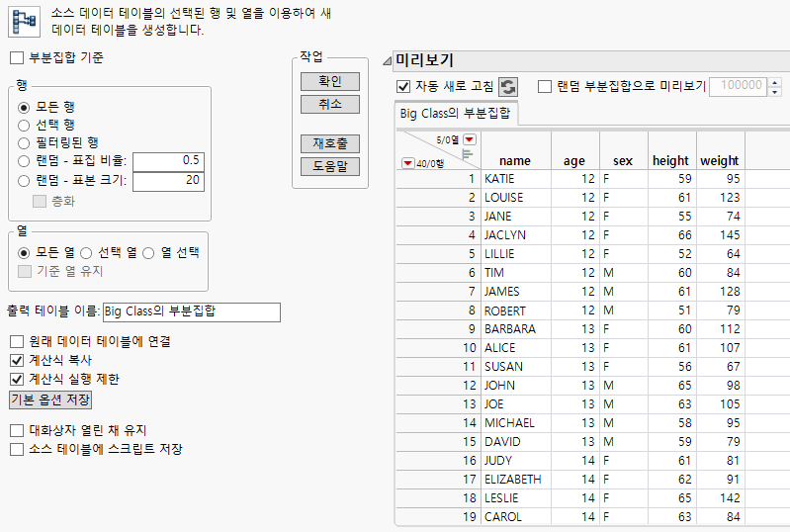Click weight value 142 in LESLIE's row
Viewport: 790px width, 532px height.
[721, 497]
